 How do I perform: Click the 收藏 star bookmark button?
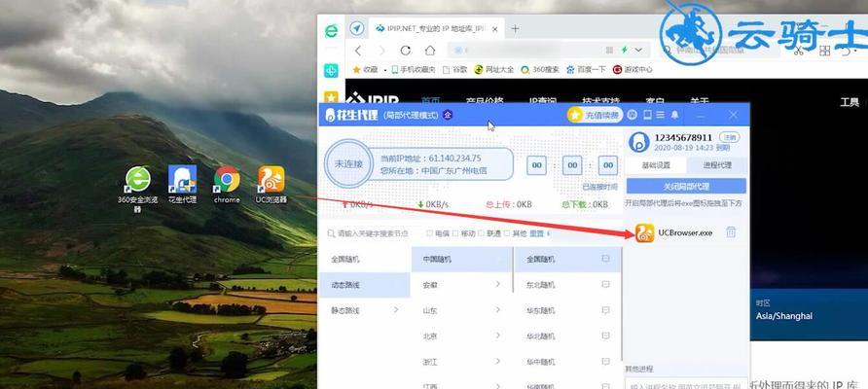click(x=365, y=70)
